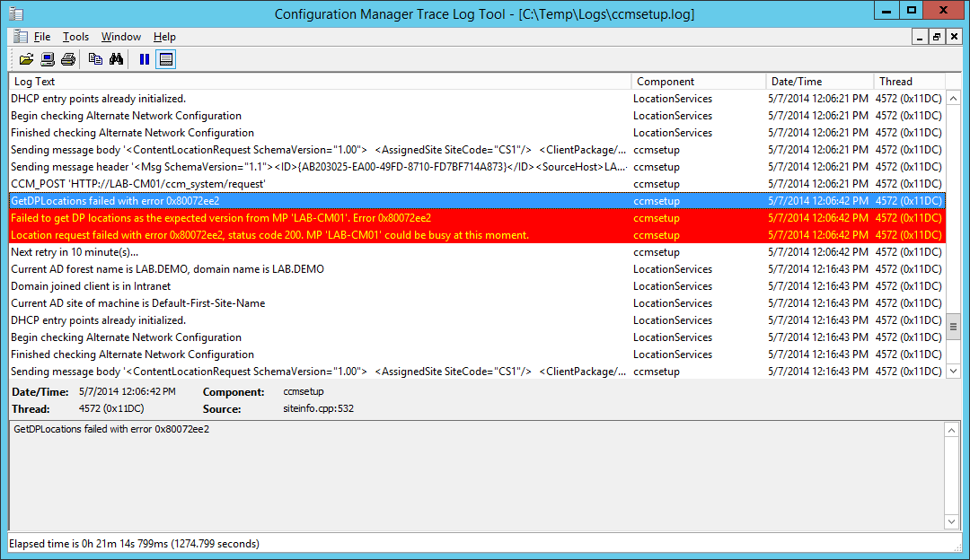The height and width of the screenshot is (560, 970).
Task: Click the Open on server toolbar icon
Action: point(47,59)
